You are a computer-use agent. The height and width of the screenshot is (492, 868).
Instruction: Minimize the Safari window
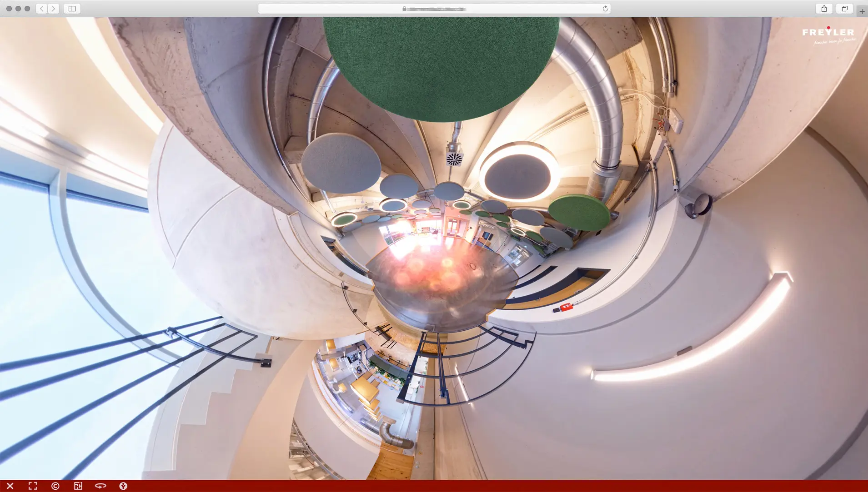[18, 9]
